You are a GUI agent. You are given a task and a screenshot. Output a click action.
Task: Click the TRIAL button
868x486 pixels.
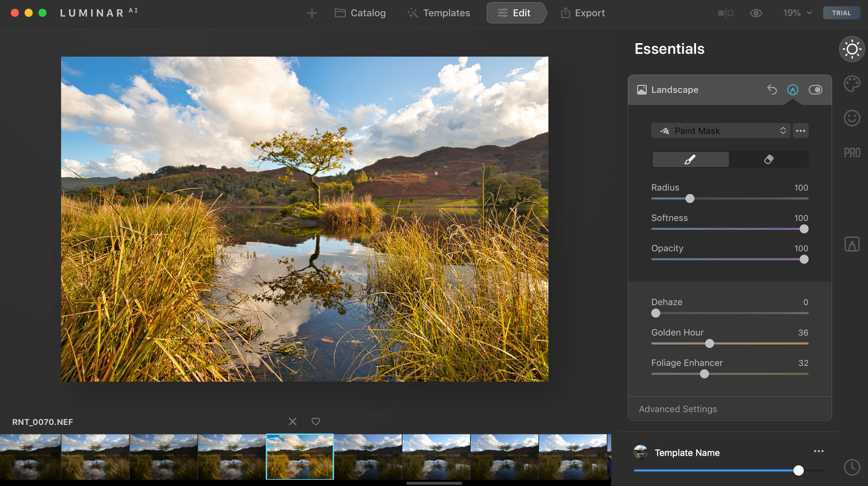click(841, 13)
